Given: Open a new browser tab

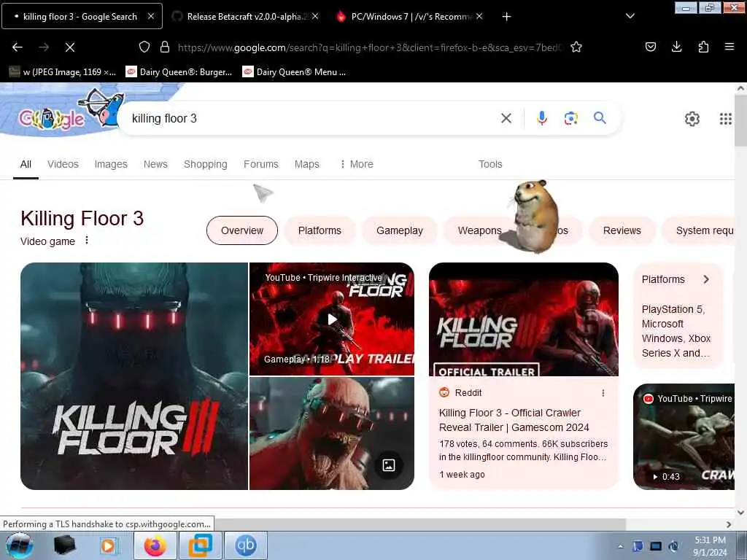Looking at the screenshot, I should coord(506,17).
